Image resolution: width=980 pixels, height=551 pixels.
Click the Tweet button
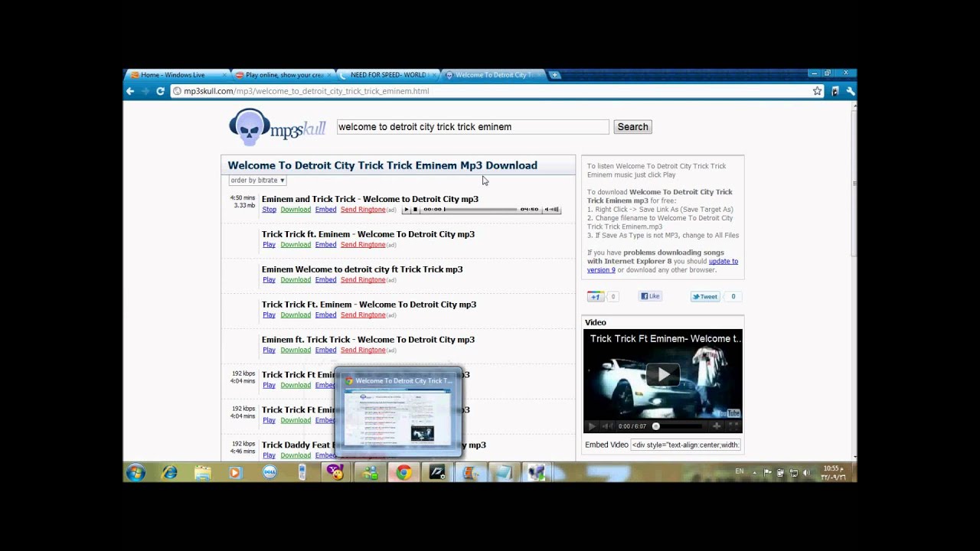(705, 296)
